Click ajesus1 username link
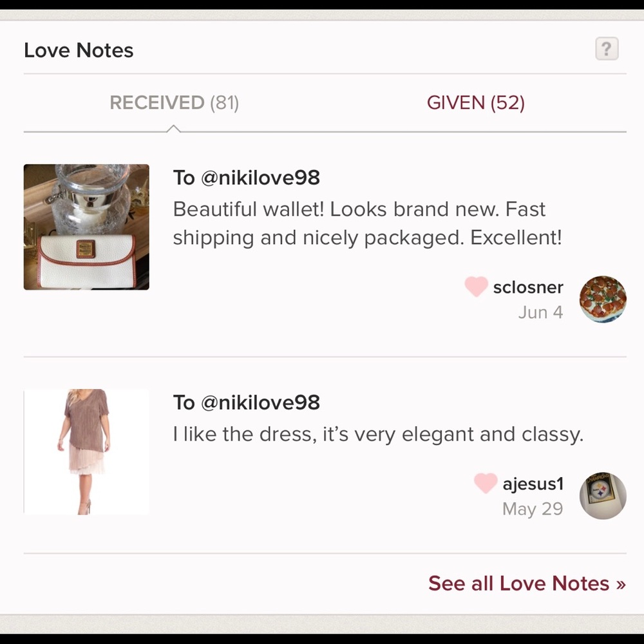This screenshot has width=644, height=644. (x=533, y=484)
